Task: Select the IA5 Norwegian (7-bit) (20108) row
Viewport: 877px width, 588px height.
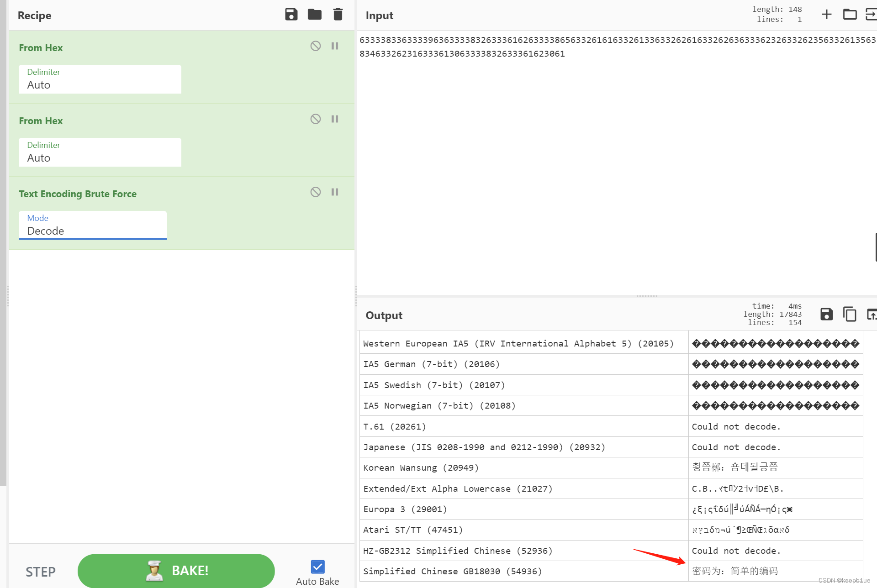Action: tap(611, 405)
